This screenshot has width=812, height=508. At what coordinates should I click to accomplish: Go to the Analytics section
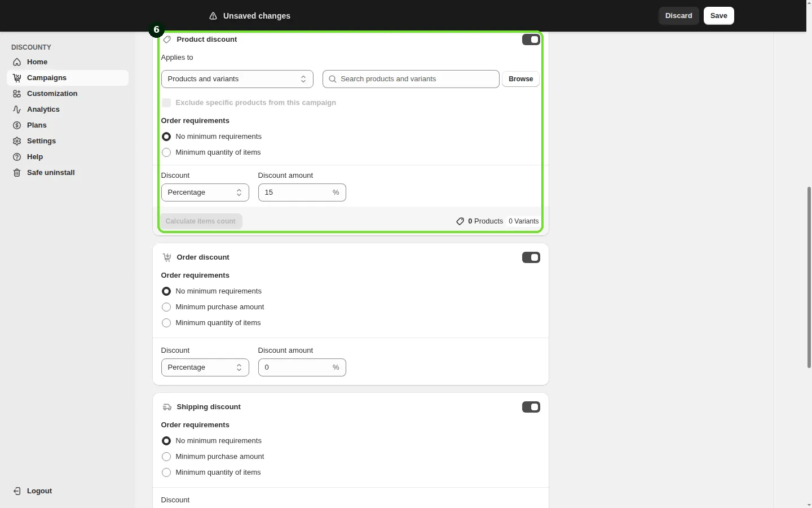pyautogui.click(x=68, y=110)
